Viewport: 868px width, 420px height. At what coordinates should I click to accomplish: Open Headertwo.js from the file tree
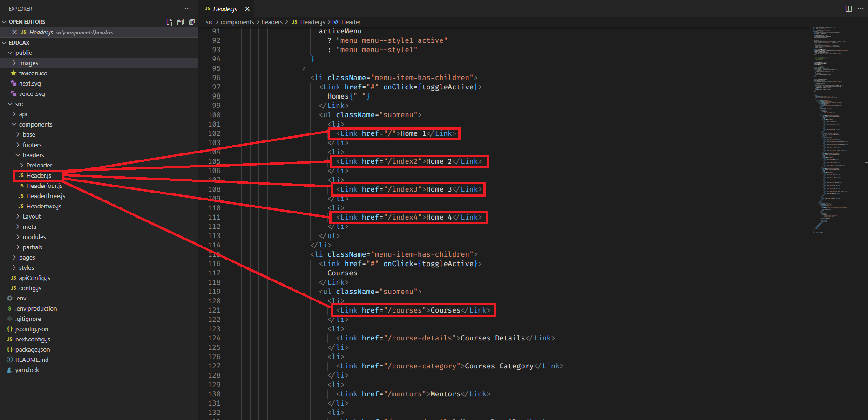(44, 207)
